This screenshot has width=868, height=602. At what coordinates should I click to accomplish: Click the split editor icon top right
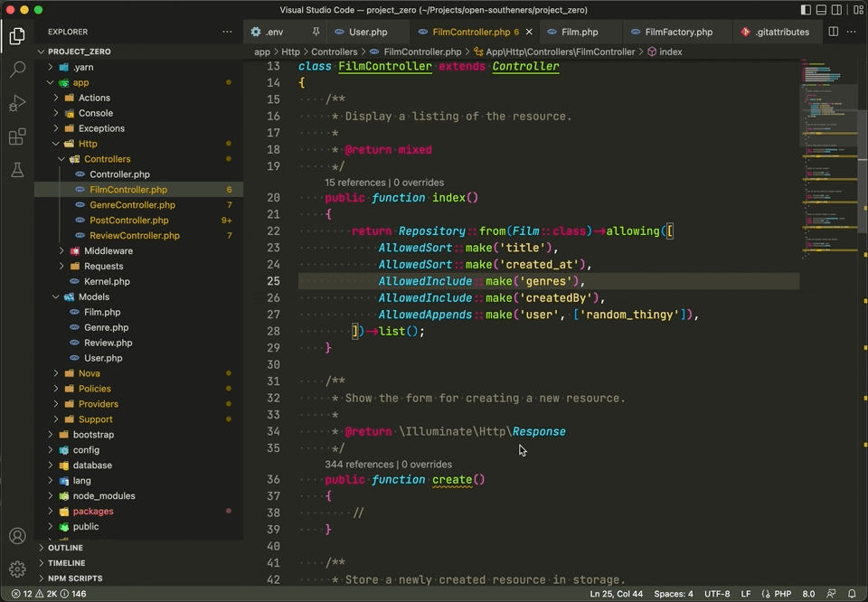pos(832,32)
